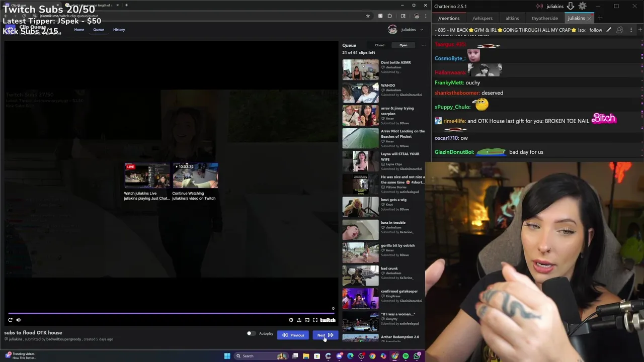Select the 'luna in trouble' clip
644x362 pixels.
[x=384, y=230]
